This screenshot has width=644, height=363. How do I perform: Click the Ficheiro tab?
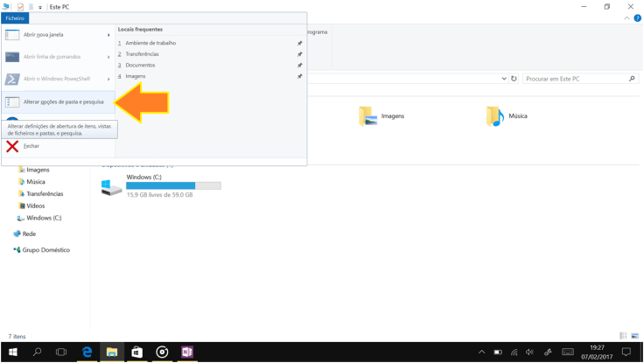point(15,17)
